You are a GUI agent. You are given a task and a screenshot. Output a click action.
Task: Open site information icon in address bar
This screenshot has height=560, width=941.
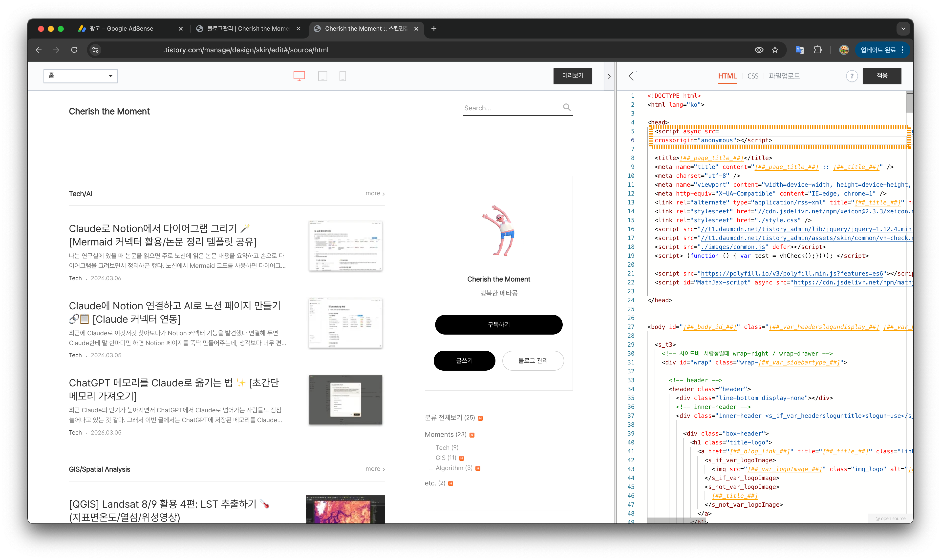pyautogui.click(x=96, y=50)
